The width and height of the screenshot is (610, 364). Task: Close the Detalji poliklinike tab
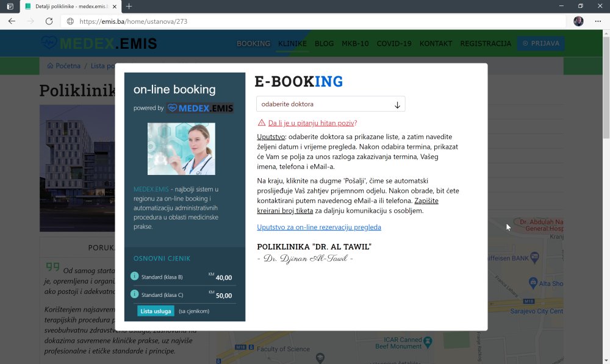(115, 6)
